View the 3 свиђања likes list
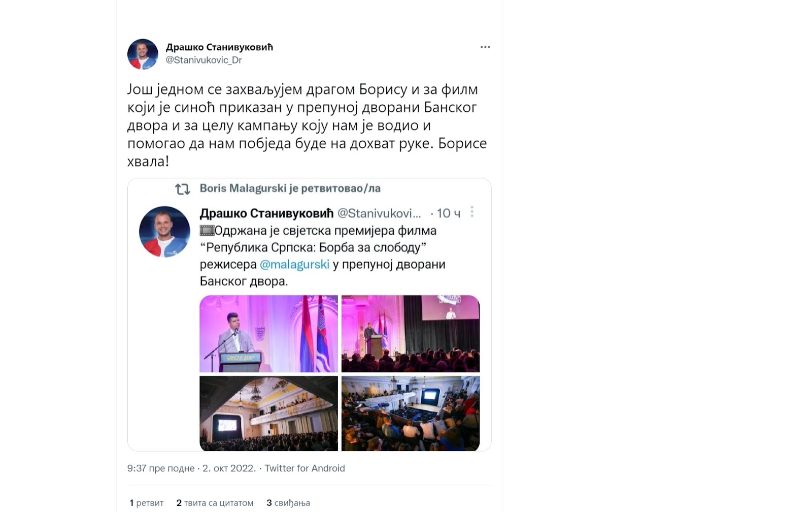Image resolution: width=812 pixels, height=512 pixels. coord(288,503)
